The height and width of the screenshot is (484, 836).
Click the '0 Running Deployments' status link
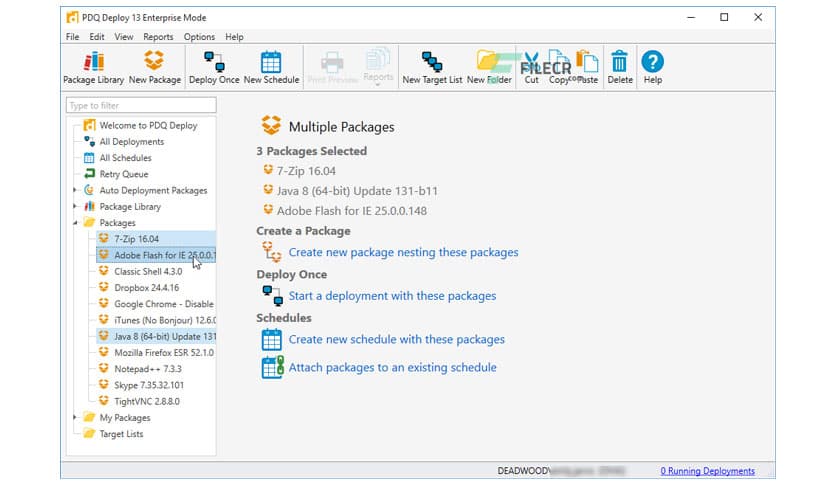[707, 471]
